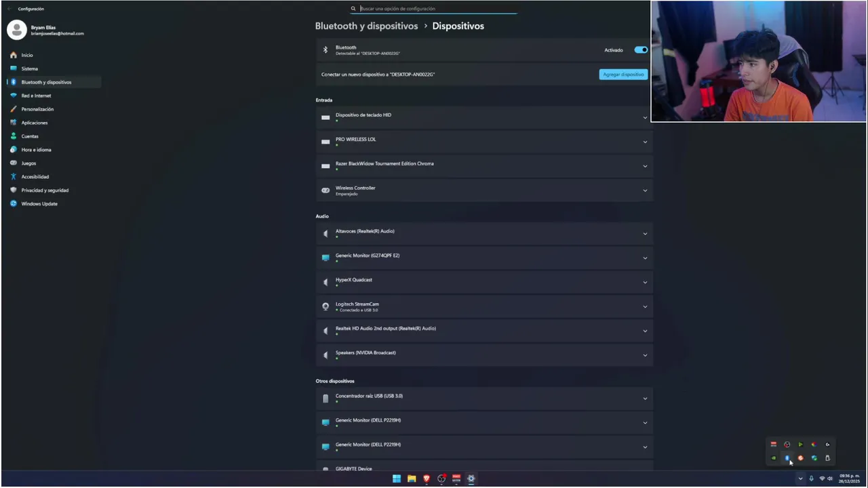Click the green play triangle tray icon
868x488 pixels.
(x=801, y=445)
